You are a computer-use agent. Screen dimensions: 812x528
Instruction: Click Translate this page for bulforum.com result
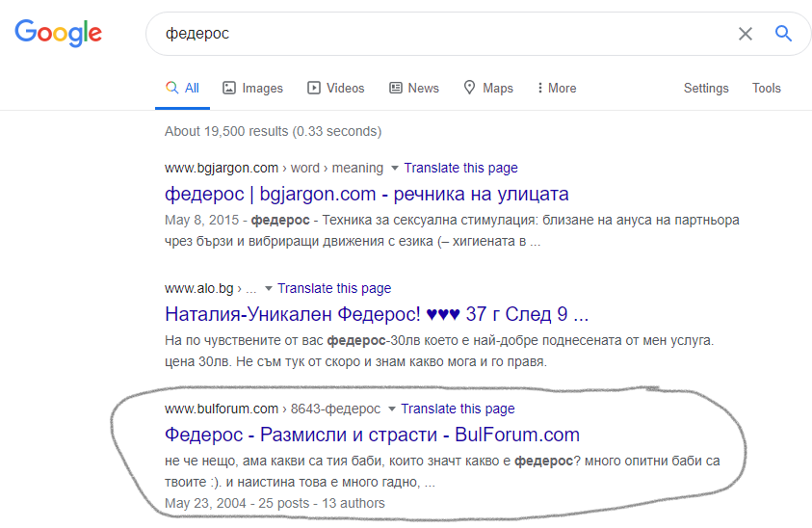point(458,409)
